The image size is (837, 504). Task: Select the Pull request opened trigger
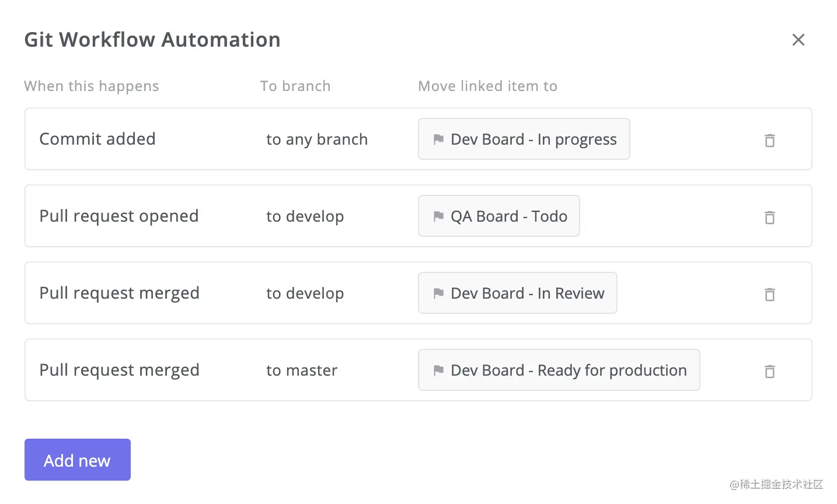(119, 216)
